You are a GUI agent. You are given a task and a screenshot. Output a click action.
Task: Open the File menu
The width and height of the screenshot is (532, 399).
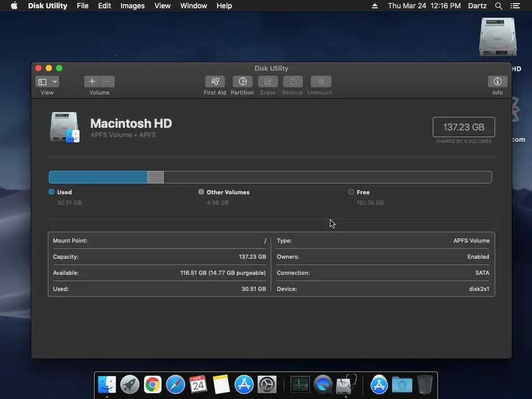point(83,6)
